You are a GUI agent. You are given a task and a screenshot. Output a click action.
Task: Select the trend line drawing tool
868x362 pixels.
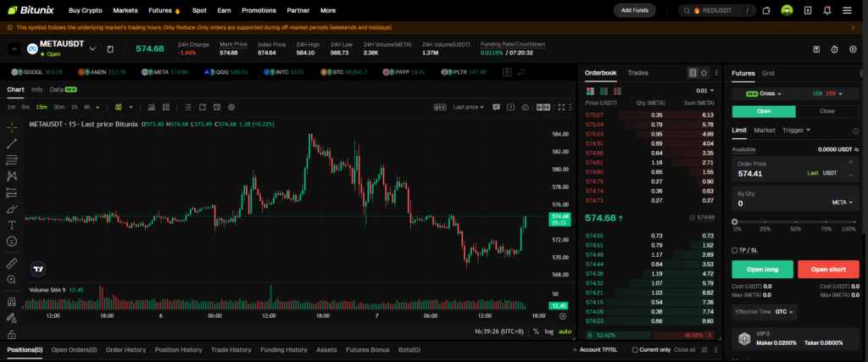pyautogui.click(x=12, y=144)
